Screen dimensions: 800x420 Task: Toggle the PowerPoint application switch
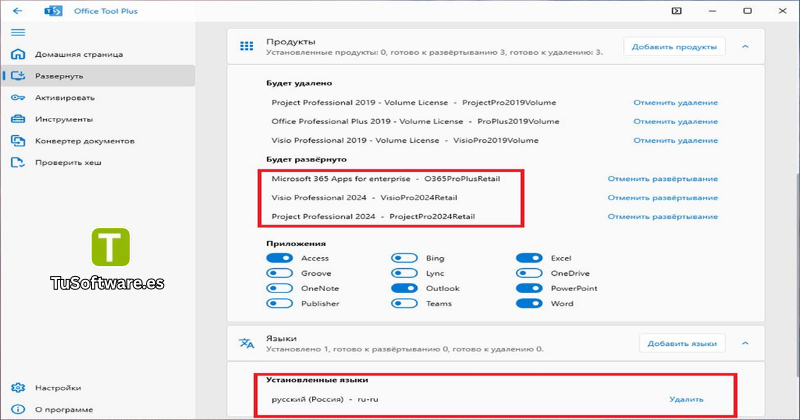click(x=529, y=288)
